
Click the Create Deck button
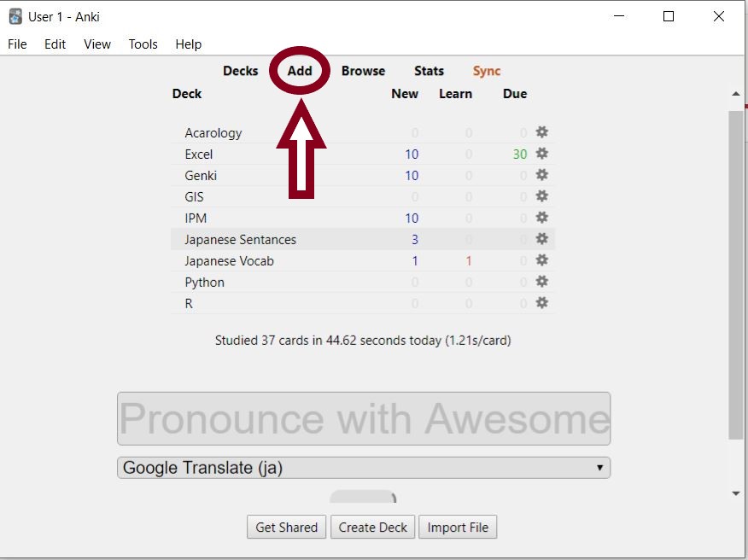(x=372, y=527)
